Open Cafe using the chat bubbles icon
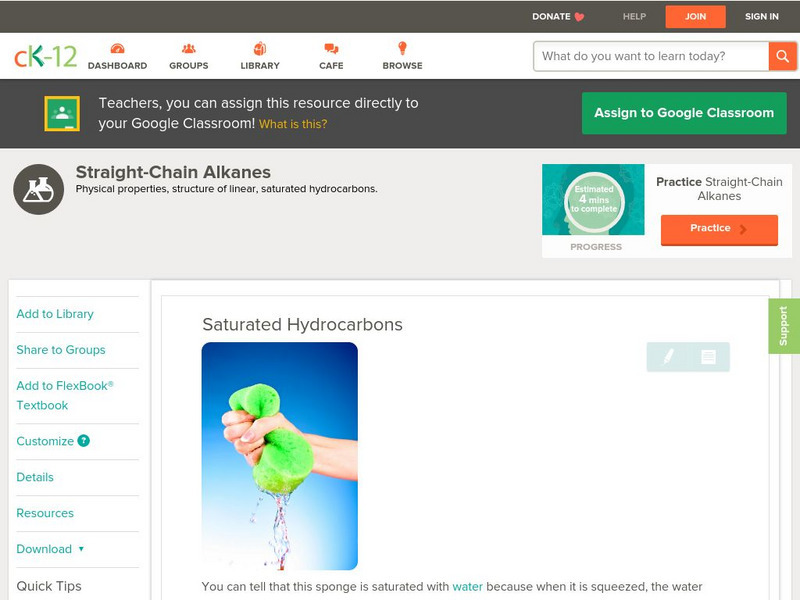 (329, 47)
